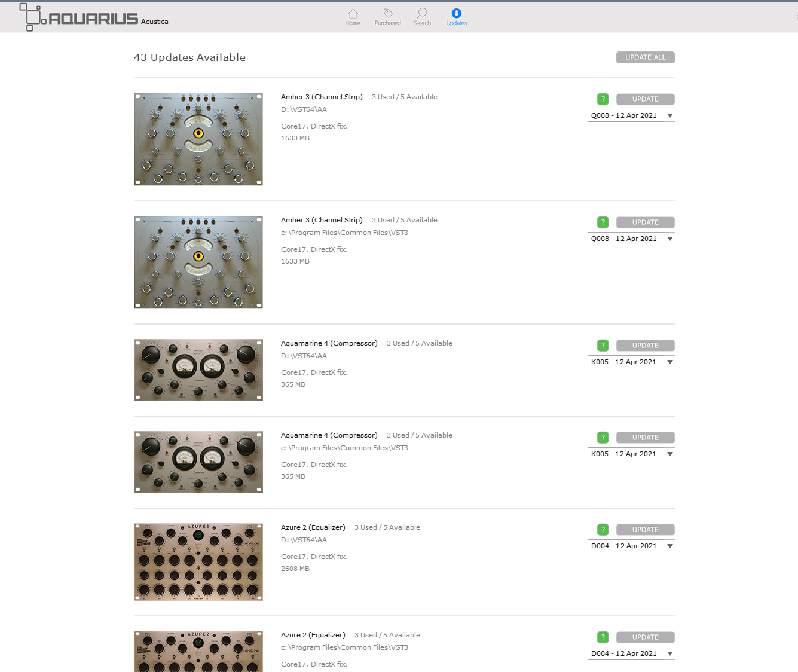Click the first Amber 3 (Channel Strip) title
This screenshot has height=672, width=798.
(322, 97)
